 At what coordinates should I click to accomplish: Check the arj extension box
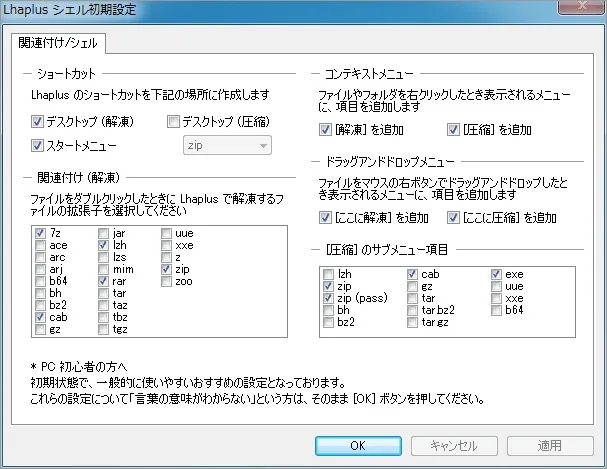(40, 269)
